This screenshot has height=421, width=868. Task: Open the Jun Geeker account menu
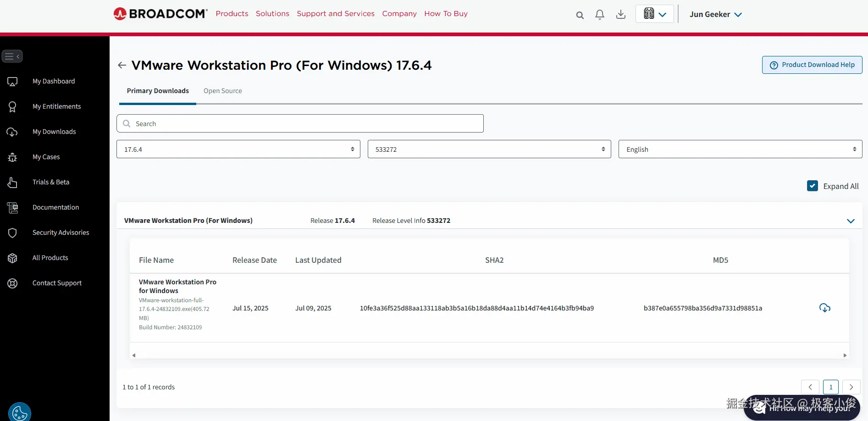click(716, 14)
